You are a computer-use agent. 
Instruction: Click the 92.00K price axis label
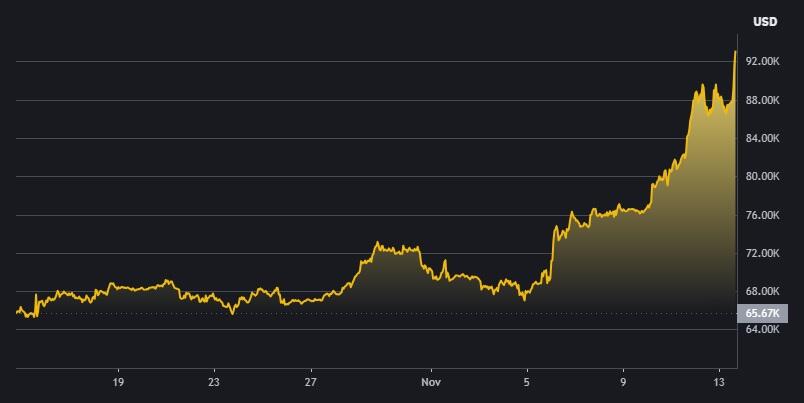click(762, 62)
